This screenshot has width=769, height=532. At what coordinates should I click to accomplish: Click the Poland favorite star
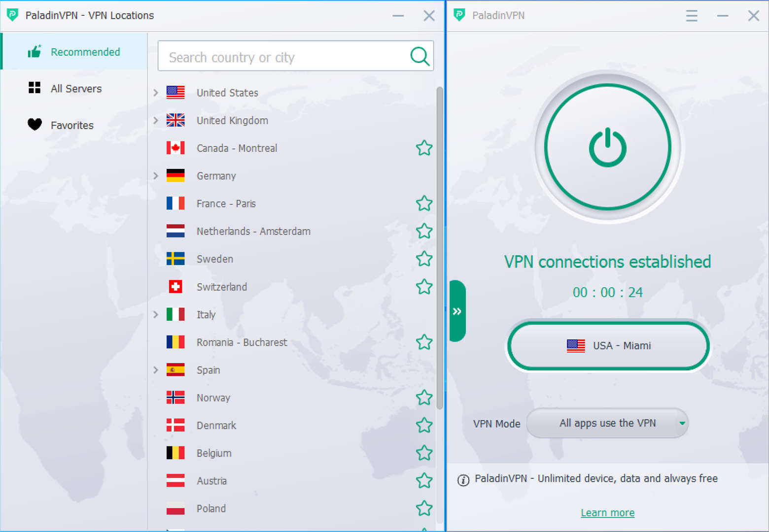(424, 508)
